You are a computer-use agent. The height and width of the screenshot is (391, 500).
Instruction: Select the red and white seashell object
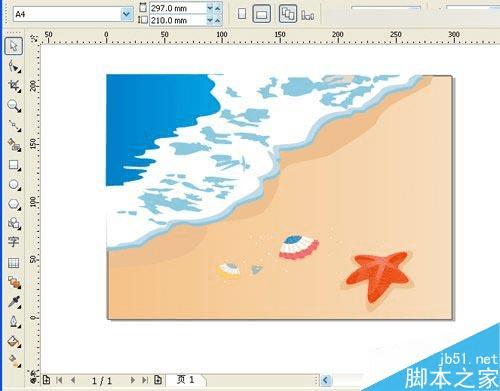[298, 247]
